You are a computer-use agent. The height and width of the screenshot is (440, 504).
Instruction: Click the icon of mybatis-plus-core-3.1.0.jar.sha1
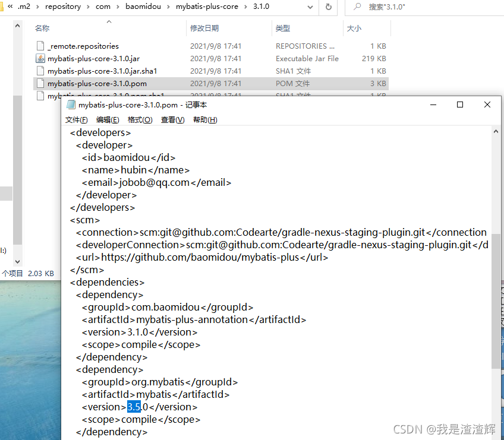[x=40, y=71]
